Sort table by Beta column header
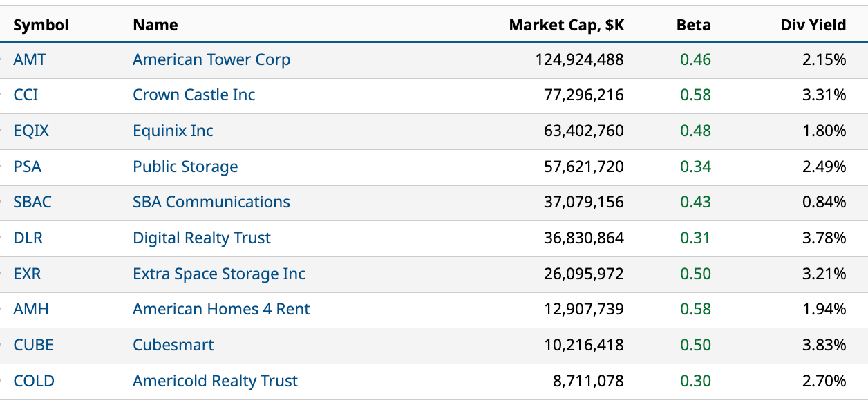Viewport: 868px width, 405px height. pyautogui.click(x=693, y=26)
